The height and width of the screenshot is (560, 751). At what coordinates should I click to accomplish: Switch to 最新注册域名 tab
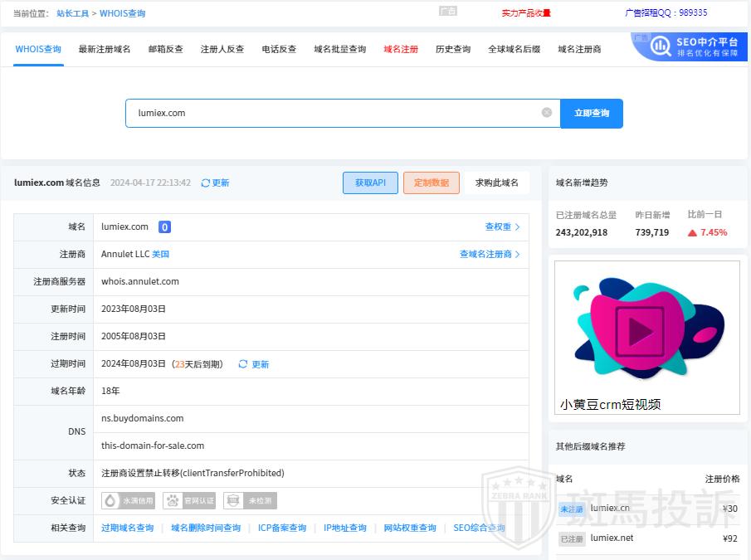(x=105, y=49)
